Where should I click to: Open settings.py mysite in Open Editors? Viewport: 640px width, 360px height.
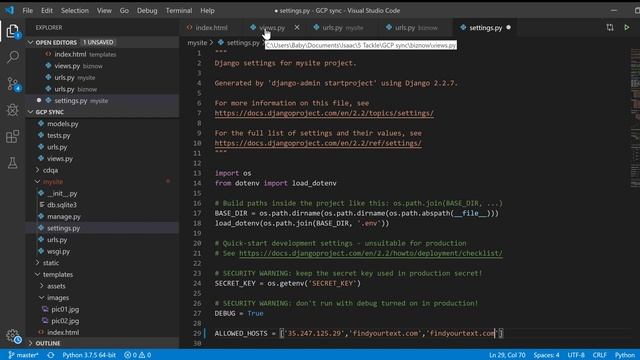[102, 100]
